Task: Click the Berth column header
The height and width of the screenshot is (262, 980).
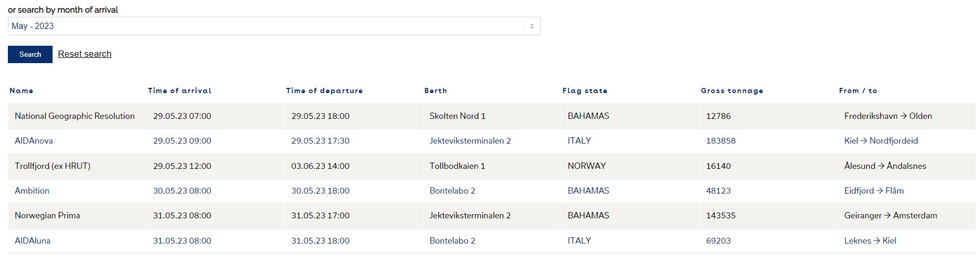Action: [436, 90]
